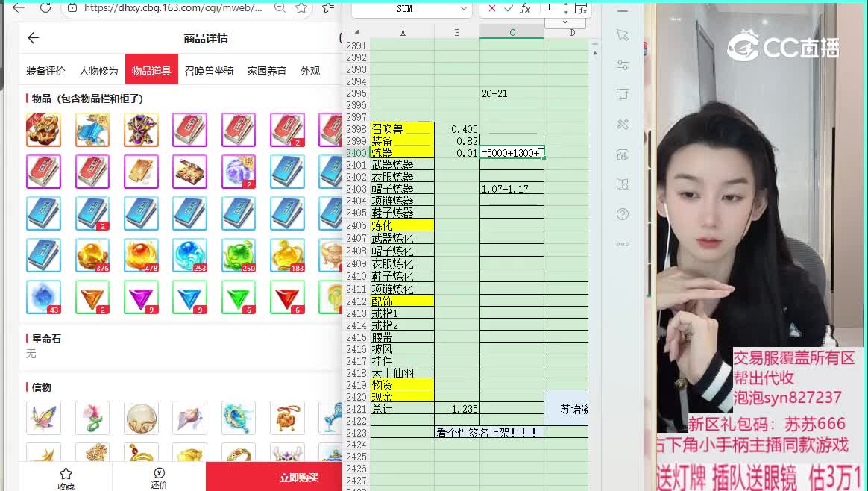The height and width of the screenshot is (491, 868).
Task: Click the purple armor item in first row
Action: pos(141,130)
